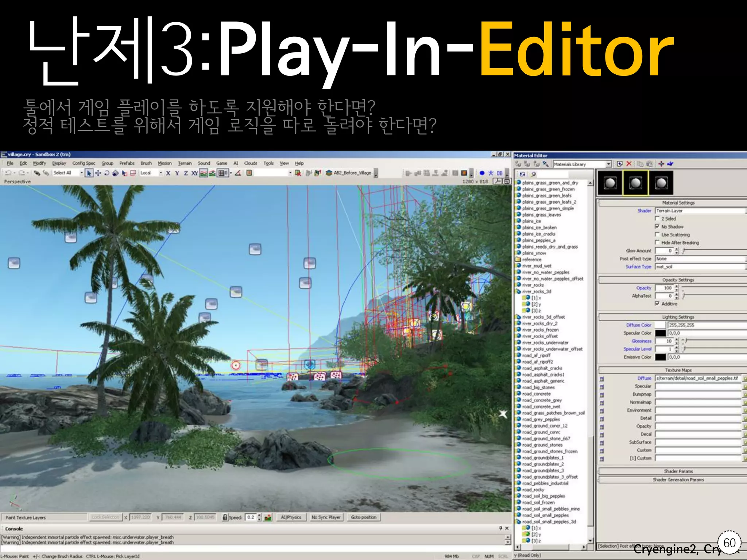Toggle AI/Physics mode button
The width and height of the screenshot is (747, 560).
pos(291,517)
